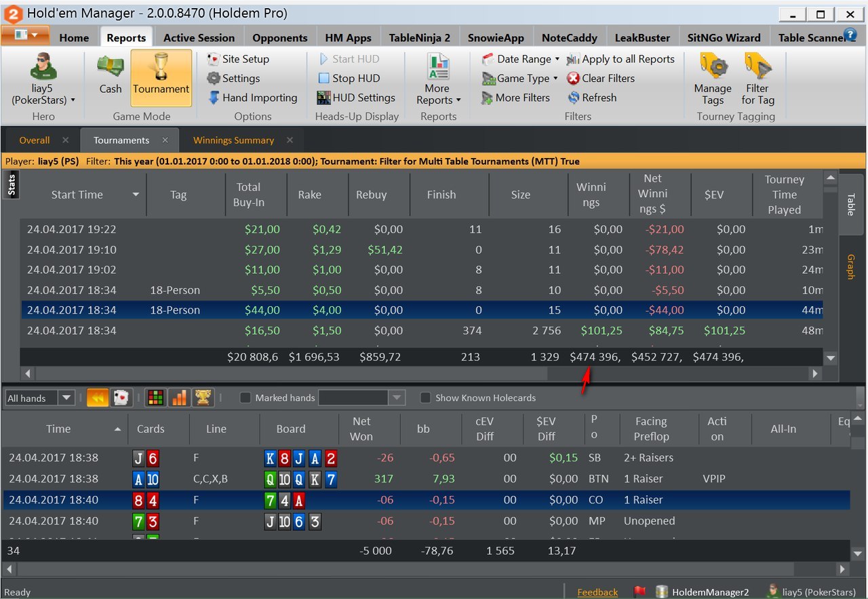Screen dimensions: 868x599
Task: Click the bar chart icon
Action: (179, 398)
